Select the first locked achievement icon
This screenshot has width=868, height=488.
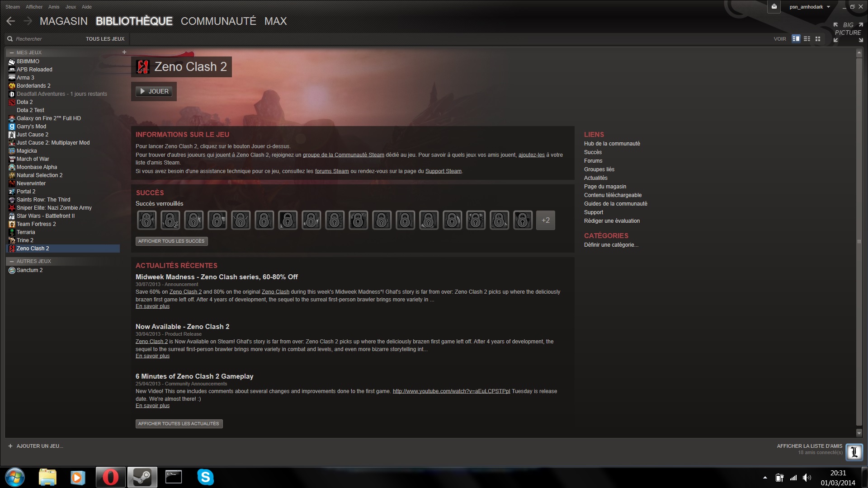tap(146, 221)
